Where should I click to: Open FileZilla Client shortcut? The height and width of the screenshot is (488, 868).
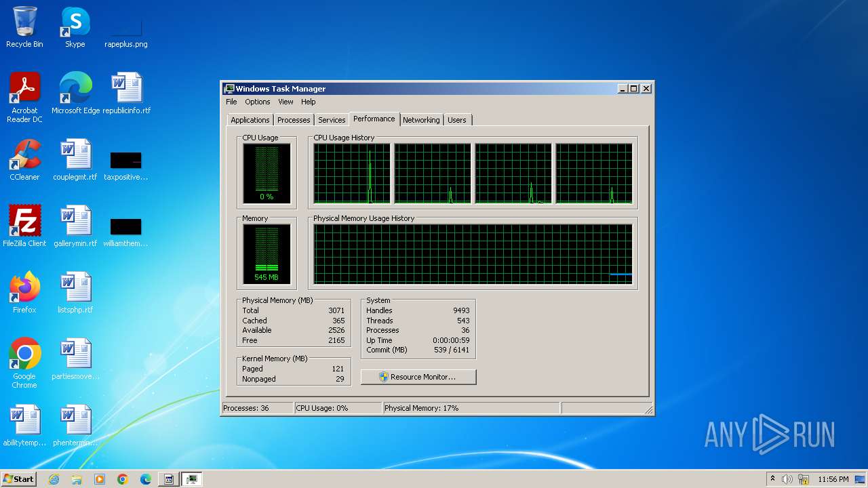[24, 226]
